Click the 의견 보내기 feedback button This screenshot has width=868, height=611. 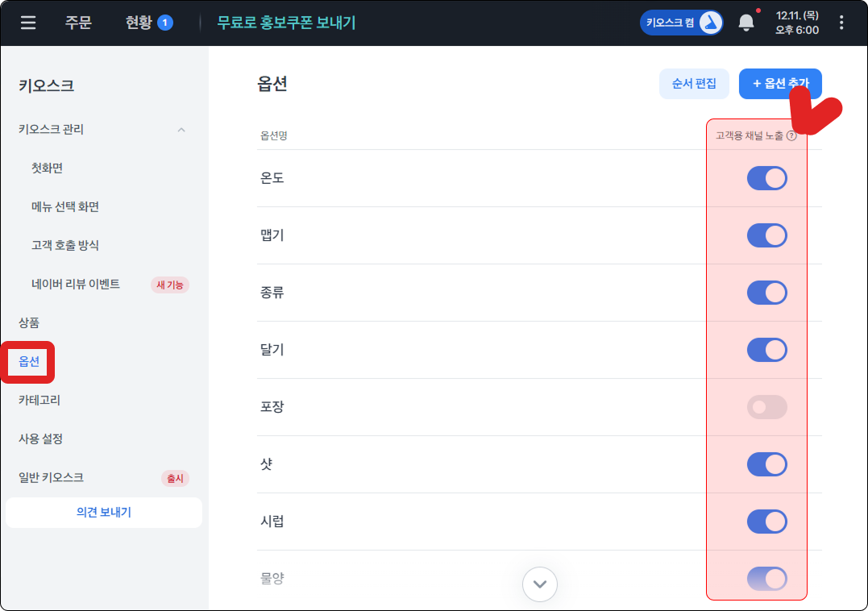tap(104, 513)
